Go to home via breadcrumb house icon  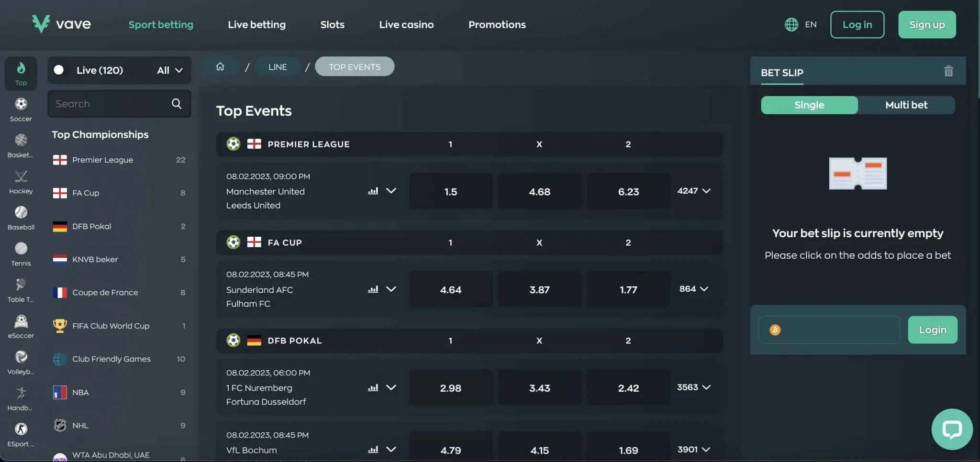pyautogui.click(x=220, y=66)
